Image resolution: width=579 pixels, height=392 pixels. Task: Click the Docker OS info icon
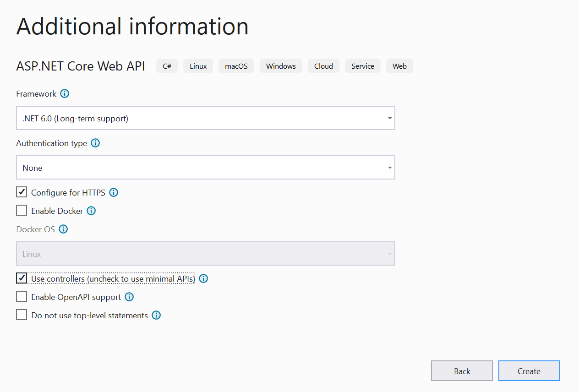63,229
